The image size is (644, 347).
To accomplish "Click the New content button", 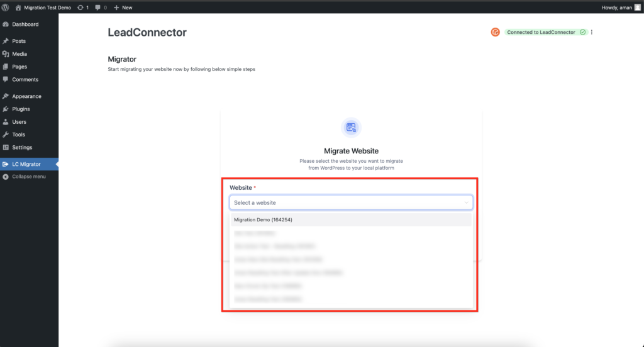I will click(x=123, y=8).
